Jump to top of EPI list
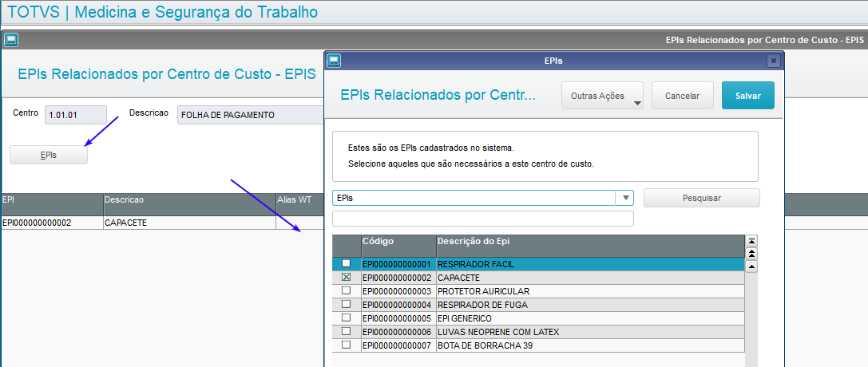Screen dimensions: 868x367 (751, 241)
